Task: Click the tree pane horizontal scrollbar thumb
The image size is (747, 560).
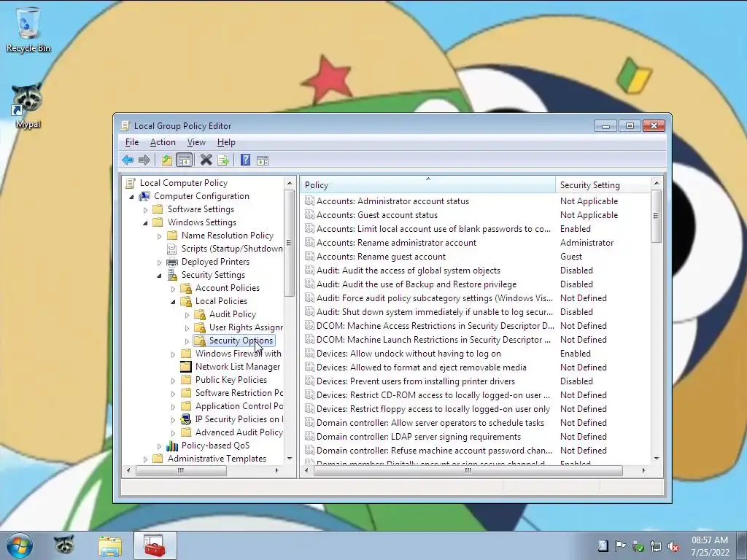Action: click(x=181, y=470)
